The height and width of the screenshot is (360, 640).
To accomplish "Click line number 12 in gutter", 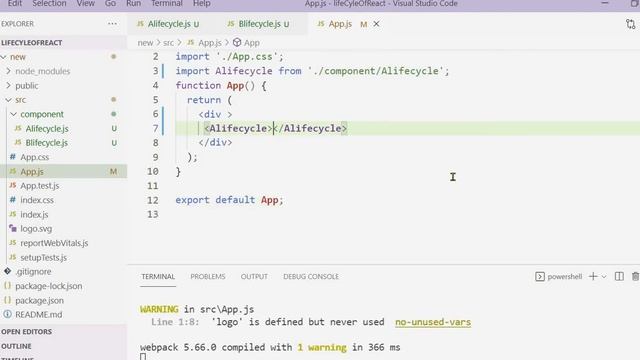I will coord(153,200).
